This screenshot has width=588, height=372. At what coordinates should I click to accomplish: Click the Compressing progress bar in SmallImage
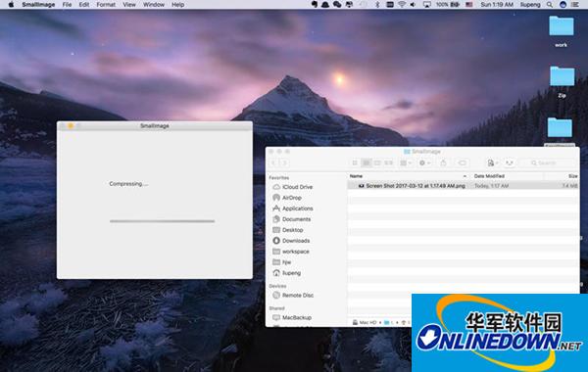(162, 221)
